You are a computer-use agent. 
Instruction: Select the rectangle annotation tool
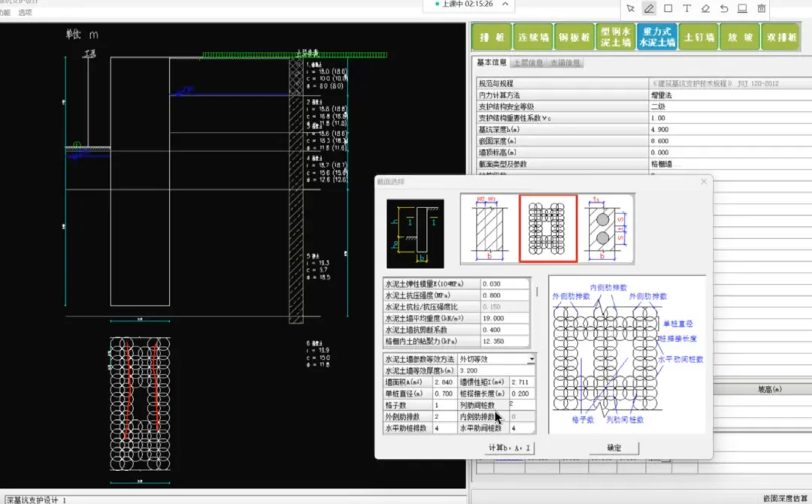click(668, 8)
